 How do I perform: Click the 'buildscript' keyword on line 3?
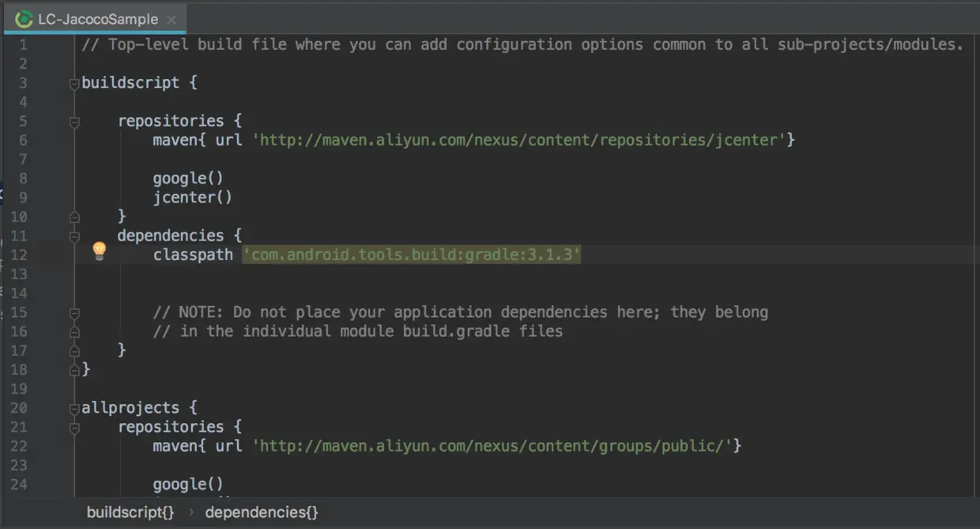tap(130, 82)
